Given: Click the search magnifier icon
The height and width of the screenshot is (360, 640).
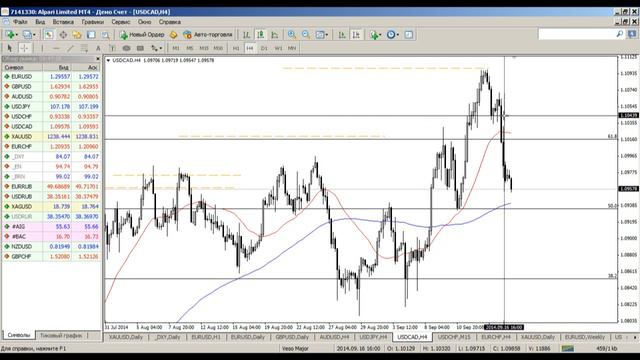Looking at the screenshot, I should click(620, 34).
